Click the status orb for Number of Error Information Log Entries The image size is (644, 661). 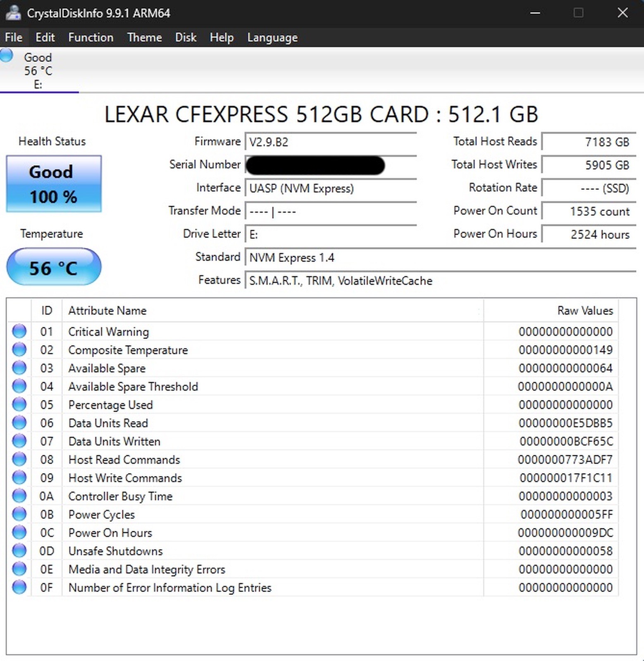(19, 587)
